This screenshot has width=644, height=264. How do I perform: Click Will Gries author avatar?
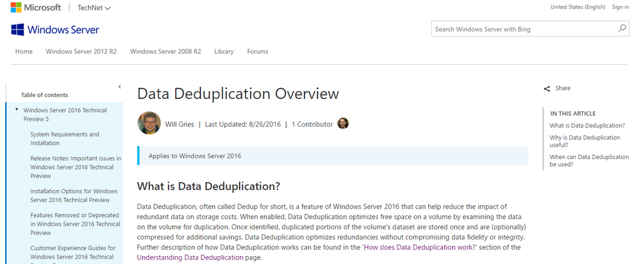(149, 123)
